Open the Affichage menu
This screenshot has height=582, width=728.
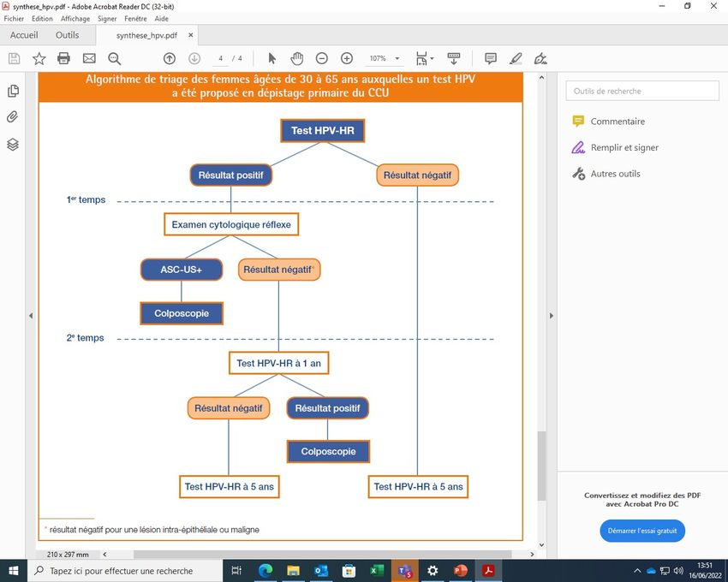click(75, 18)
